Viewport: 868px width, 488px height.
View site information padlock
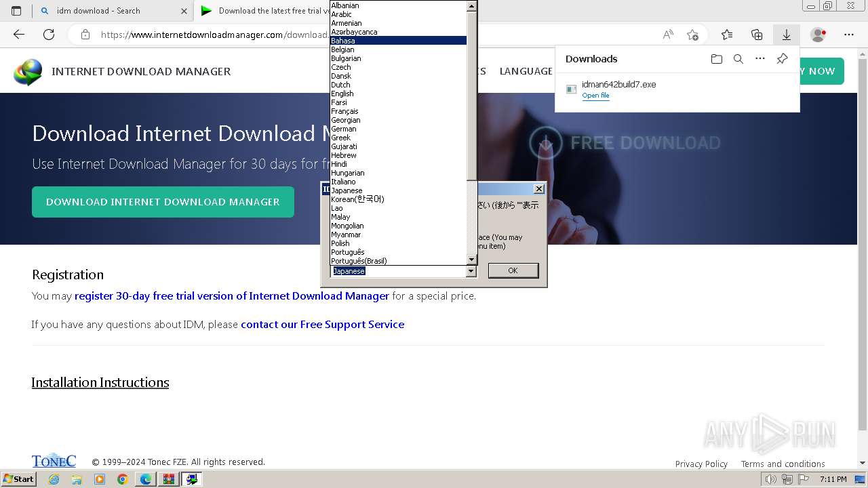coord(85,35)
